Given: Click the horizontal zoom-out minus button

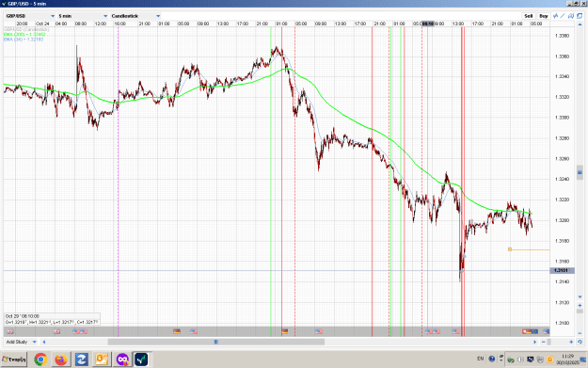Looking at the screenshot, I should tap(544, 342).
